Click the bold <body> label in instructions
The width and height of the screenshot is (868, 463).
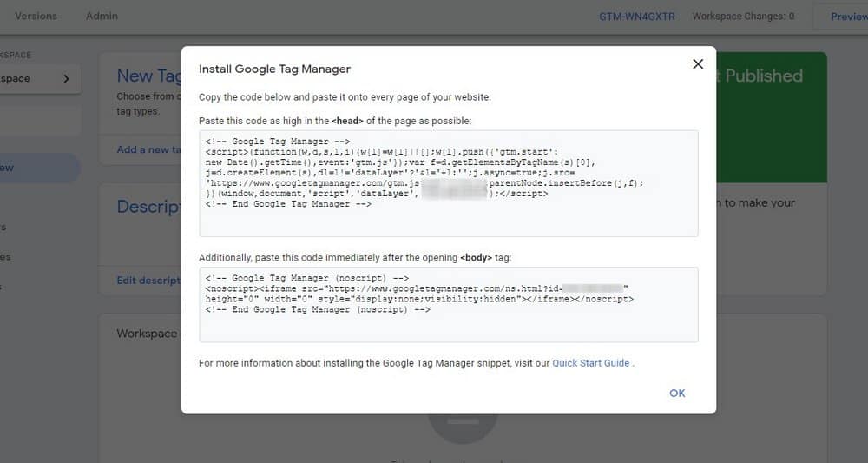tap(476, 257)
